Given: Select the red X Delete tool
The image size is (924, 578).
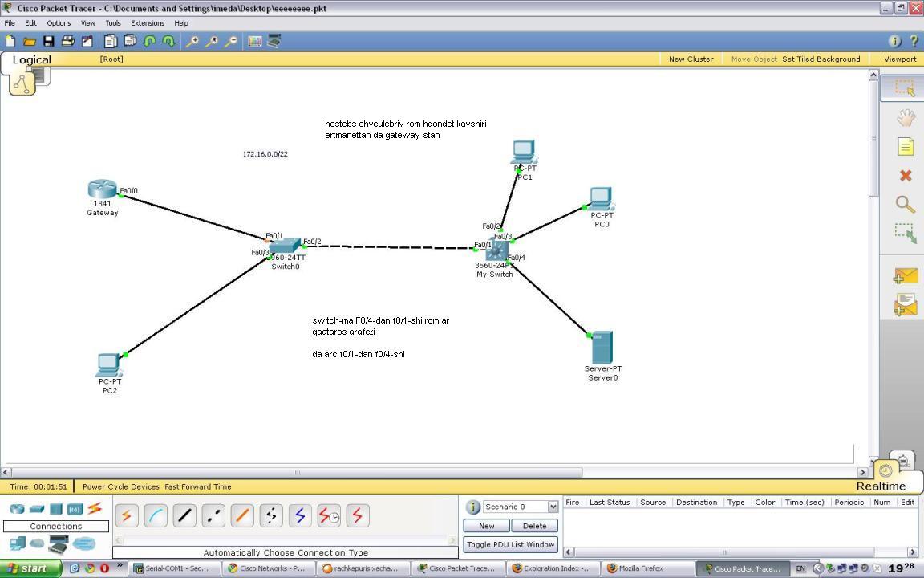Looking at the screenshot, I should click(x=905, y=176).
